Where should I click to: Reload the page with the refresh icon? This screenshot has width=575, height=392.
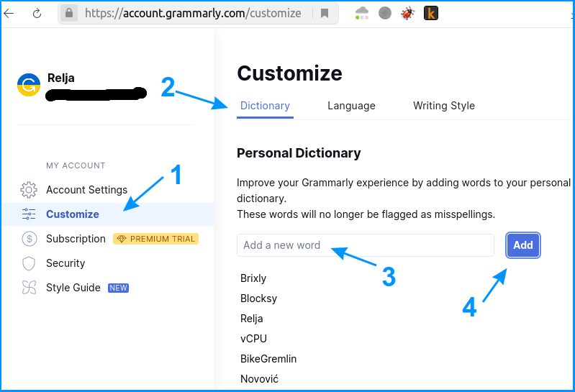coord(37,14)
